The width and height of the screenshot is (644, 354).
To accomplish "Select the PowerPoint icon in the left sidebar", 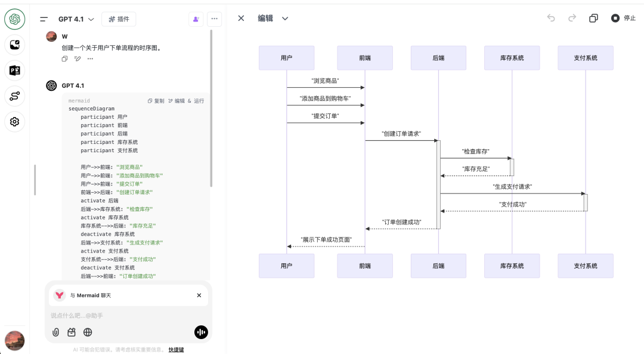I will [x=14, y=70].
